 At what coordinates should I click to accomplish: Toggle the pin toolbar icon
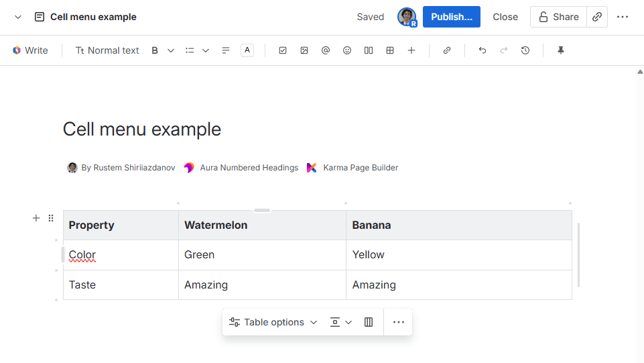561,50
